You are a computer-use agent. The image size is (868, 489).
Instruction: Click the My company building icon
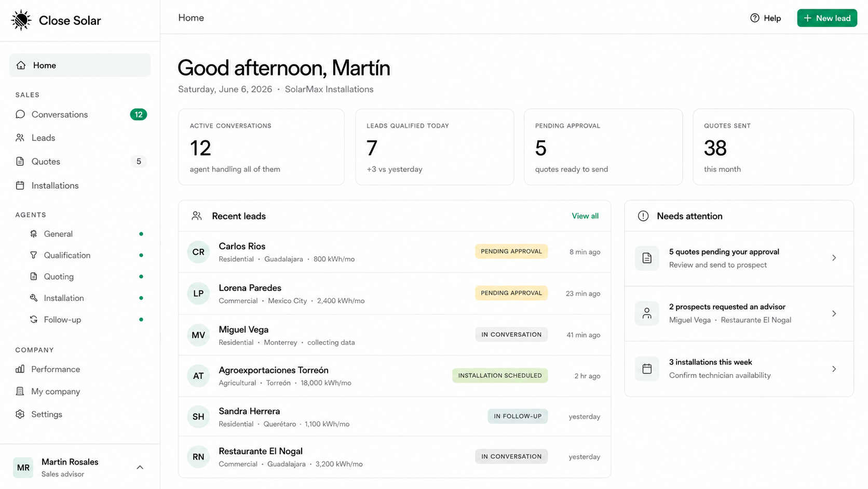(x=20, y=391)
